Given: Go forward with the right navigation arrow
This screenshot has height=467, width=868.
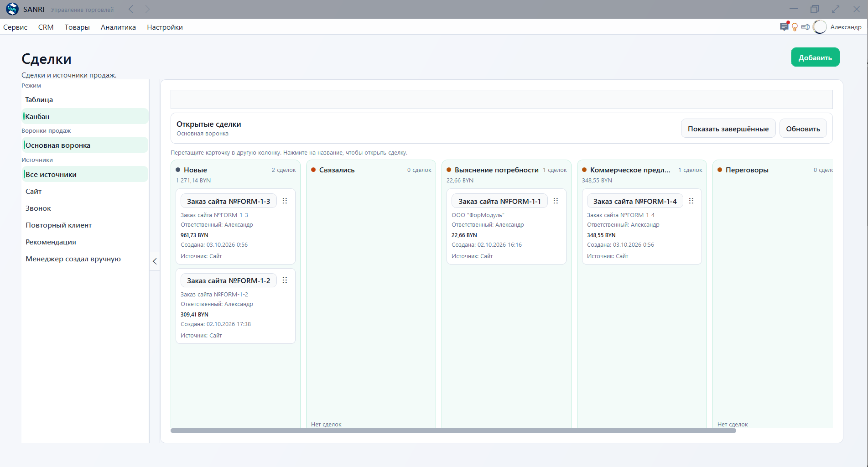Looking at the screenshot, I should [147, 9].
